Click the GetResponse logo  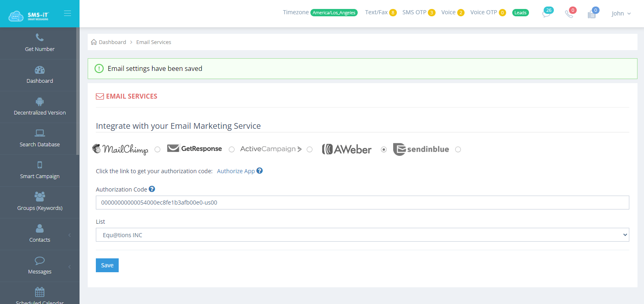pos(195,149)
